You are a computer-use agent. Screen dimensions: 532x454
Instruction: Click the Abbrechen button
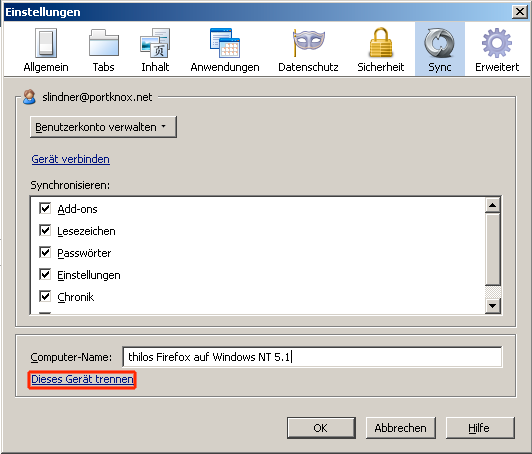click(x=400, y=428)
